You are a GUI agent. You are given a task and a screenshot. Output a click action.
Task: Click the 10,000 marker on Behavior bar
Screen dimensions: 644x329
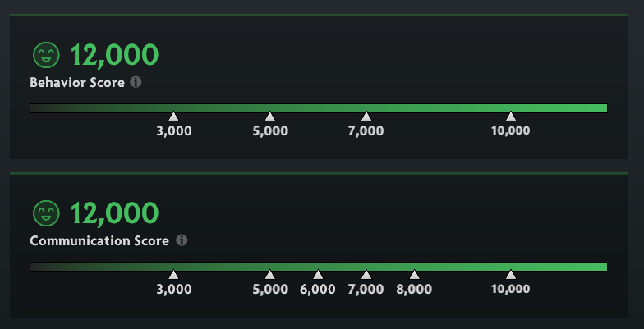coord(510,117)
